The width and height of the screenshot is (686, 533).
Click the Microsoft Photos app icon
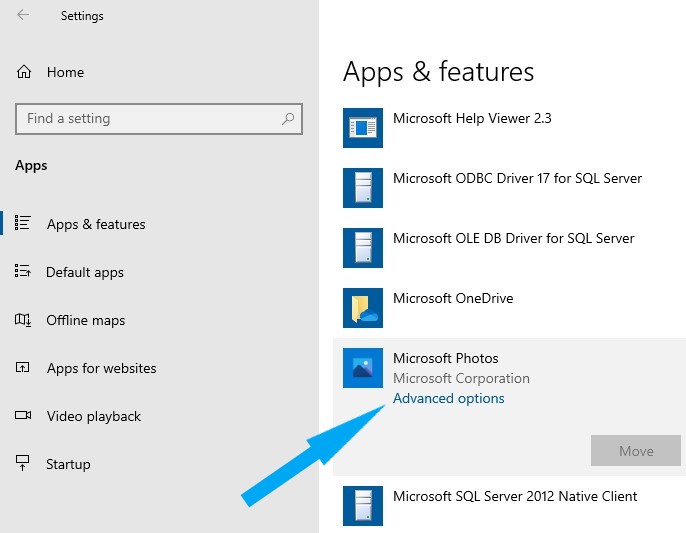click(363, 368)
